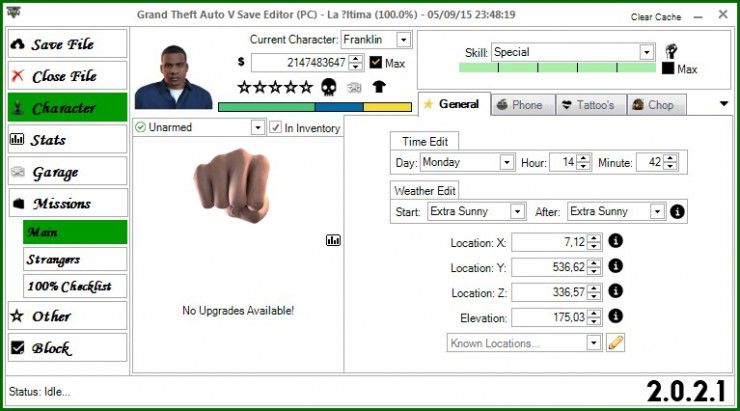Click the pencil icon next to Known Locations

tap(616, 343)
